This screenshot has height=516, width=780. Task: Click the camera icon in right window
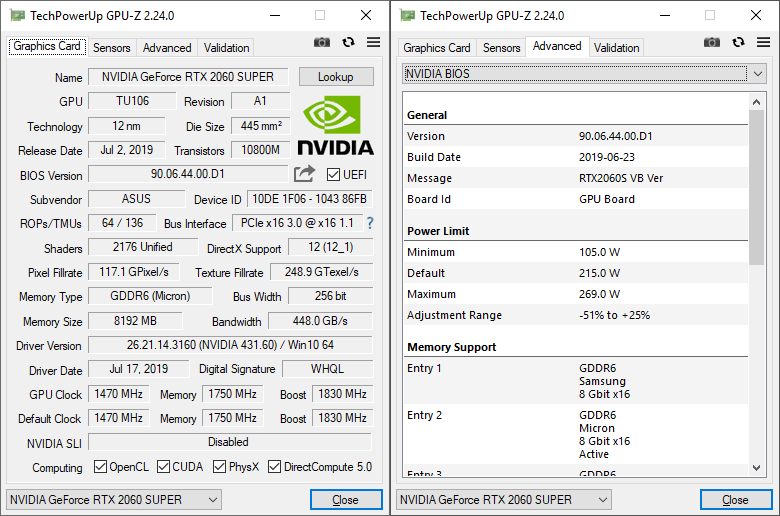click(712, 42)
